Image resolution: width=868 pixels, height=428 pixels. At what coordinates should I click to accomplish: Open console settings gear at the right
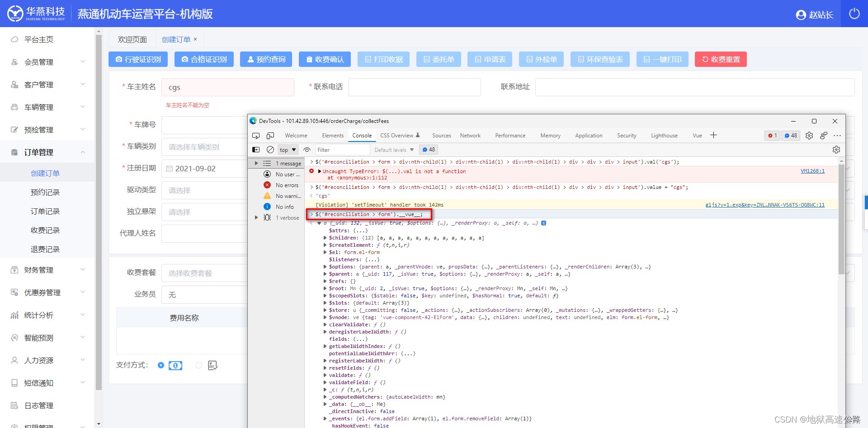tap(836, 150)
